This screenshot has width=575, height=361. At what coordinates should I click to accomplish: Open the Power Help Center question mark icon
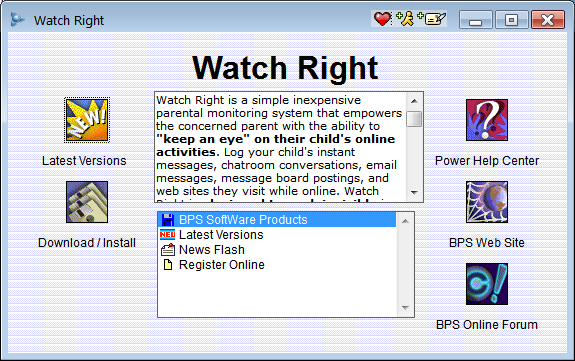point(487,120)
